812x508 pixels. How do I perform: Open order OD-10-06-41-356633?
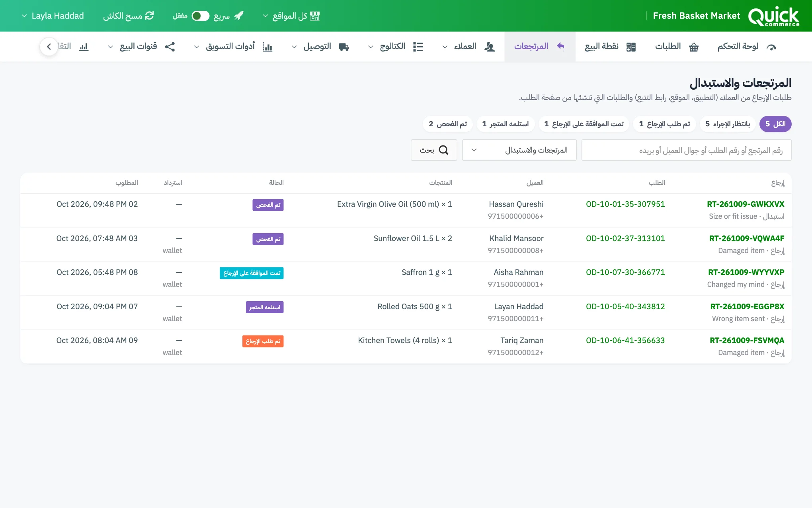point(625,340)
